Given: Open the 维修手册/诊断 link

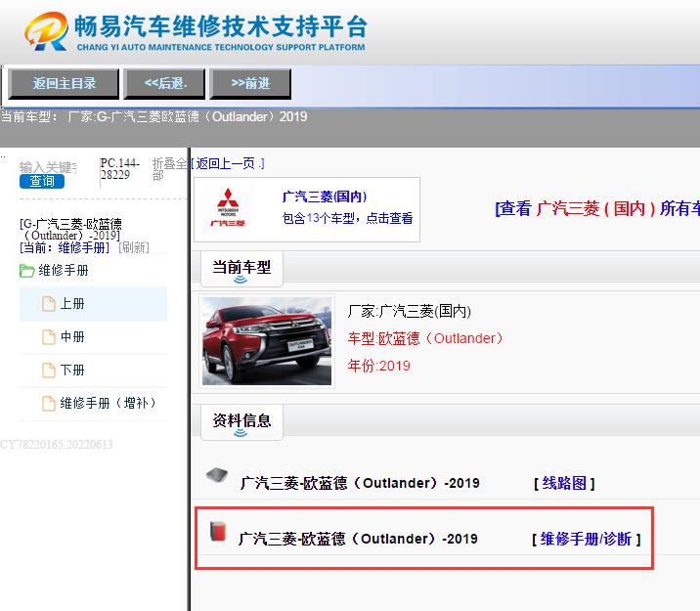Looking at the screenshot, I should point(587,539).
